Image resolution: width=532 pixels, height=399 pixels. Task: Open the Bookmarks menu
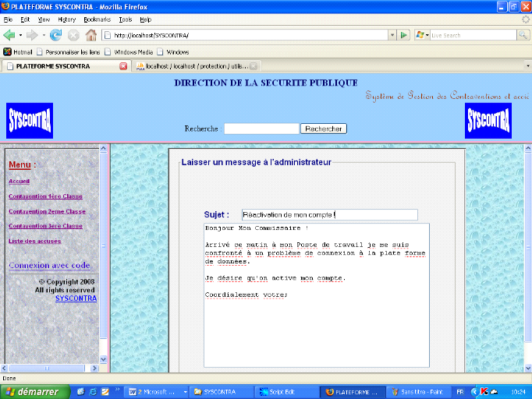click(97, 19)
